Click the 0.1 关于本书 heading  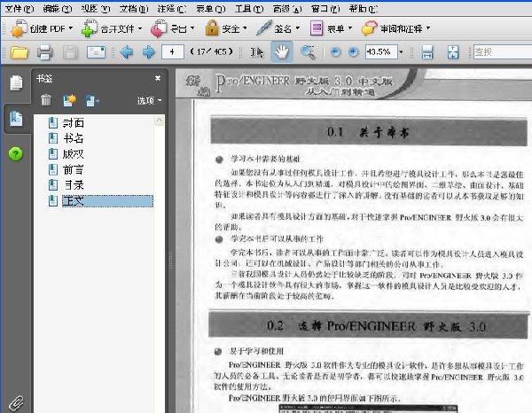[x=369, y=132]
